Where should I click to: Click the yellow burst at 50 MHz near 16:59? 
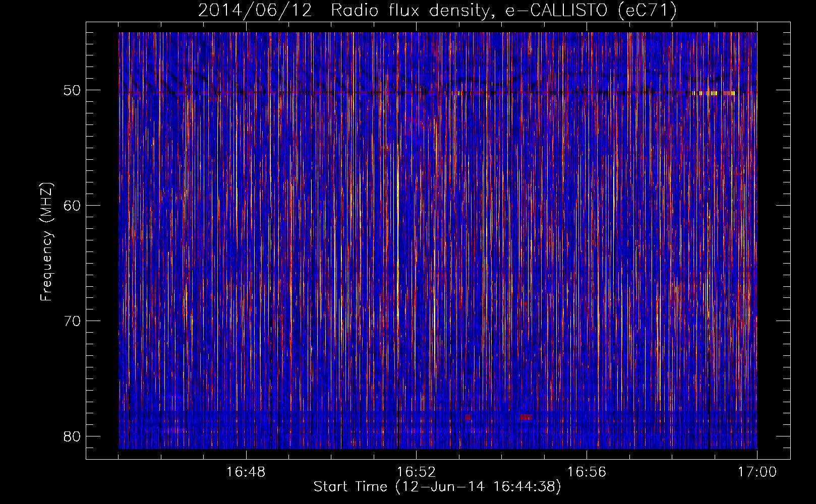point(713,93)
